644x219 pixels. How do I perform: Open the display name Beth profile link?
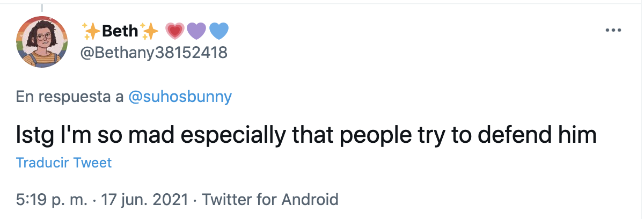pos(120,32)
